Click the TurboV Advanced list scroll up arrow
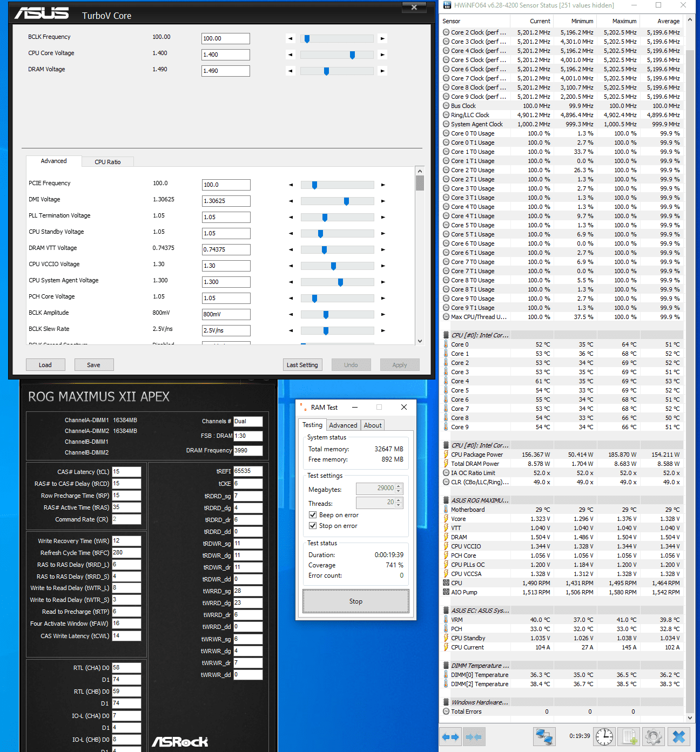This screenshot has width=700, height=752. point(420,171)
